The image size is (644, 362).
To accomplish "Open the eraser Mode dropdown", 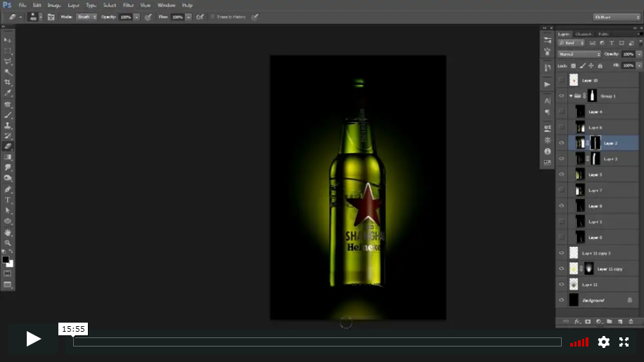I will pyautogui.click(x=86, y=18).
